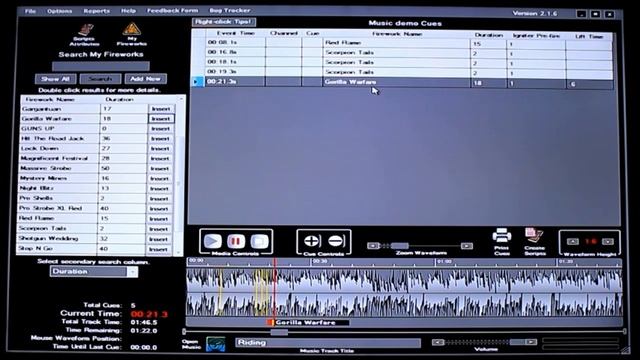Open the Feedback Form menu item
This screenshot has height=360, width=640.
point(173,10)
